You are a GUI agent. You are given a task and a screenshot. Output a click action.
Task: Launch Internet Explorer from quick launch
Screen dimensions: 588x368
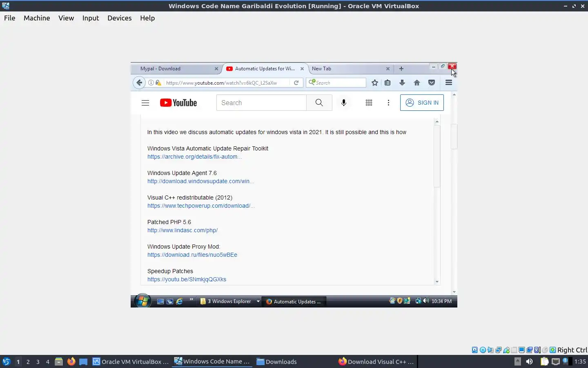(x=179, y=301)
